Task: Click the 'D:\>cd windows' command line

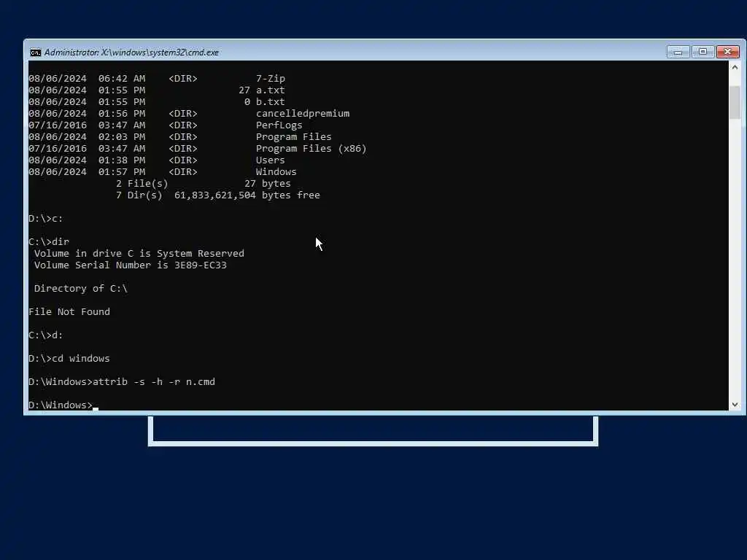Action: [x=69, y=359]
